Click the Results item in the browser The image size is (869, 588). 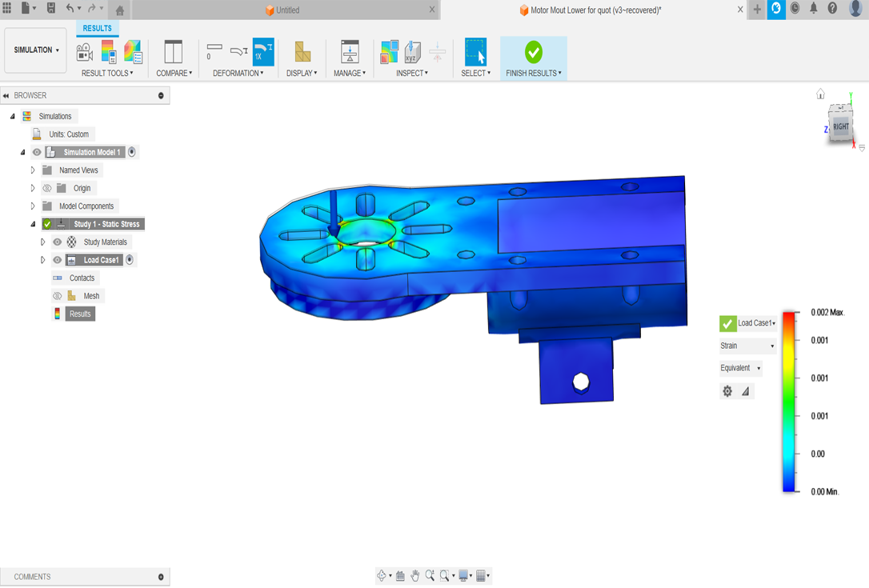point(80,314)
